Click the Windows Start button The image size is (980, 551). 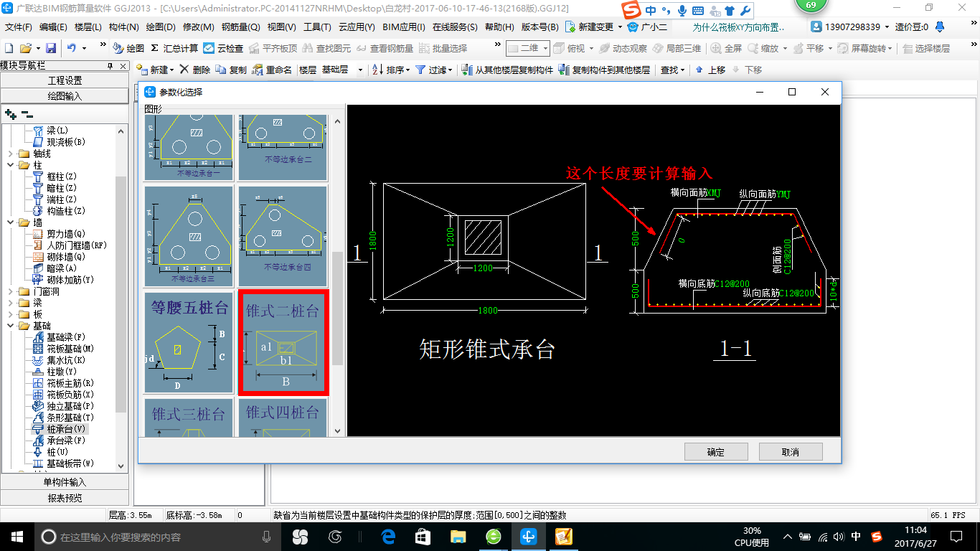(17, 537)
